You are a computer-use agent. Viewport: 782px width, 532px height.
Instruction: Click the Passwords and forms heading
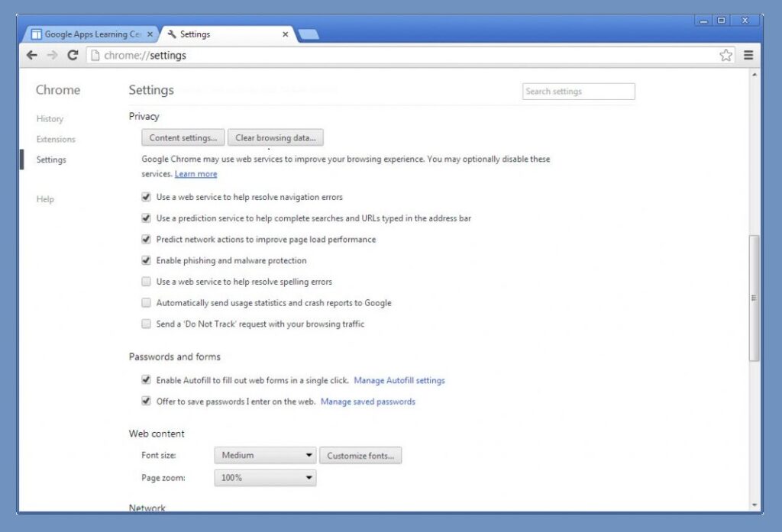pyautogui.click(x=175, y=356)
